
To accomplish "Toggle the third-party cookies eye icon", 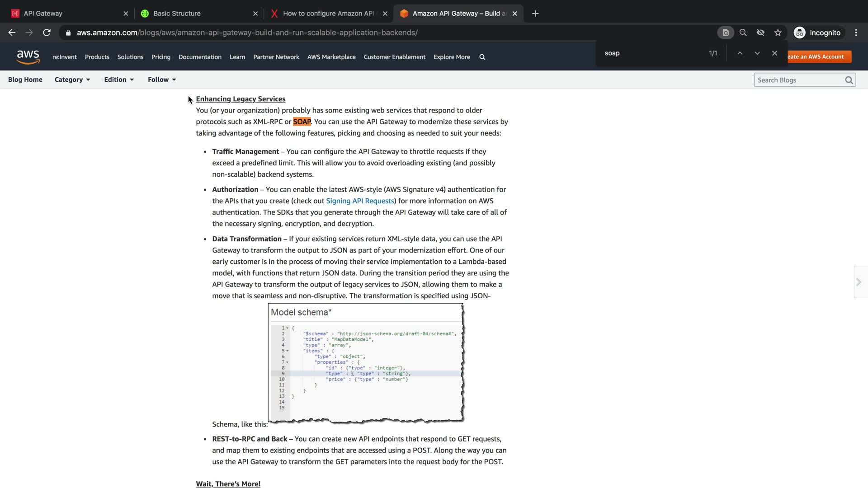I will [760, 33].
